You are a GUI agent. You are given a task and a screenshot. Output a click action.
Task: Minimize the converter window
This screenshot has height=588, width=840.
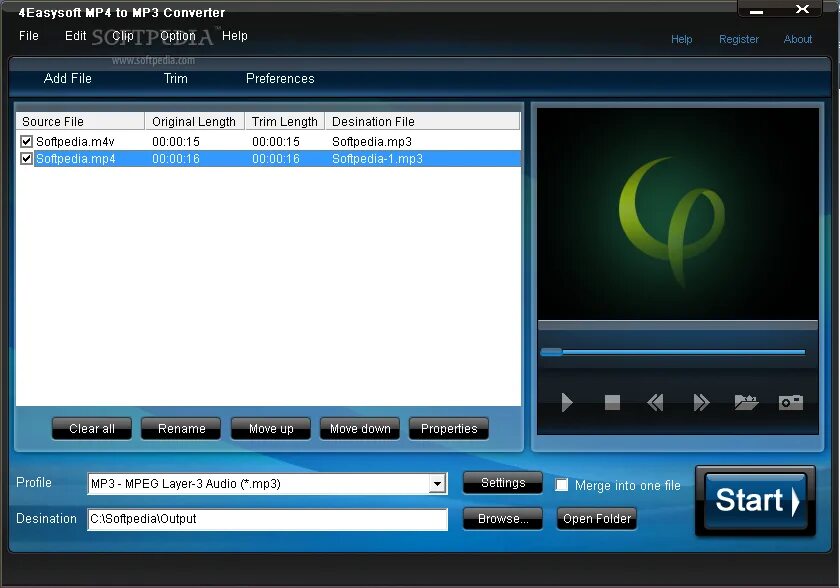756,11
